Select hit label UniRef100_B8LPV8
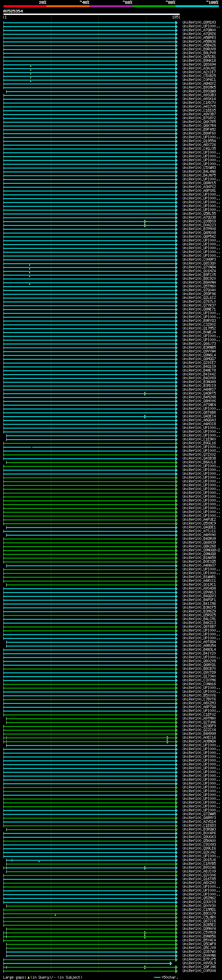The image size is (222, 980). pyautogui.click(x=199, y=53)
